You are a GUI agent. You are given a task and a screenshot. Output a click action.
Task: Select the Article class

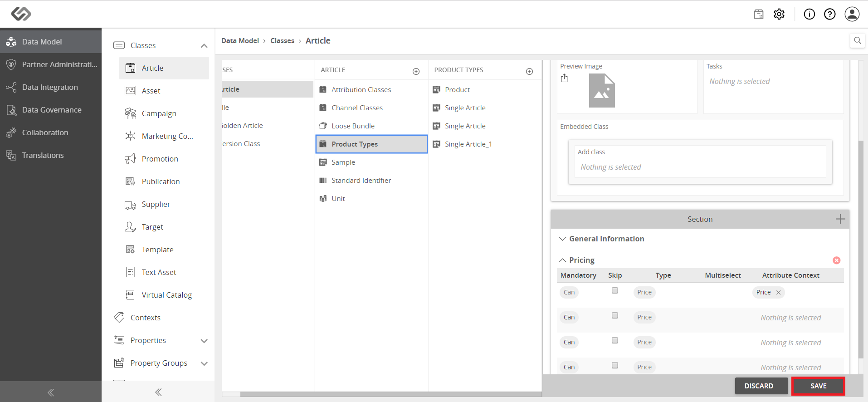coord(164,68)
